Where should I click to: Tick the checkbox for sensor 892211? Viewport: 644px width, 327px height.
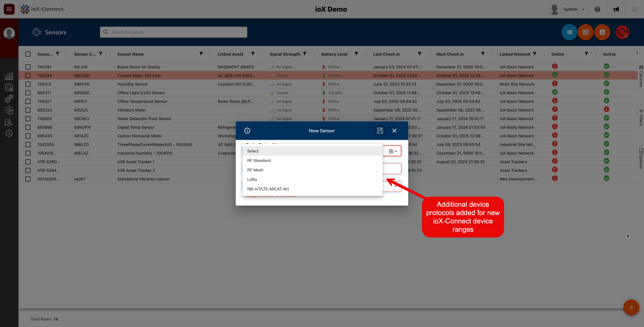(28, 93)
